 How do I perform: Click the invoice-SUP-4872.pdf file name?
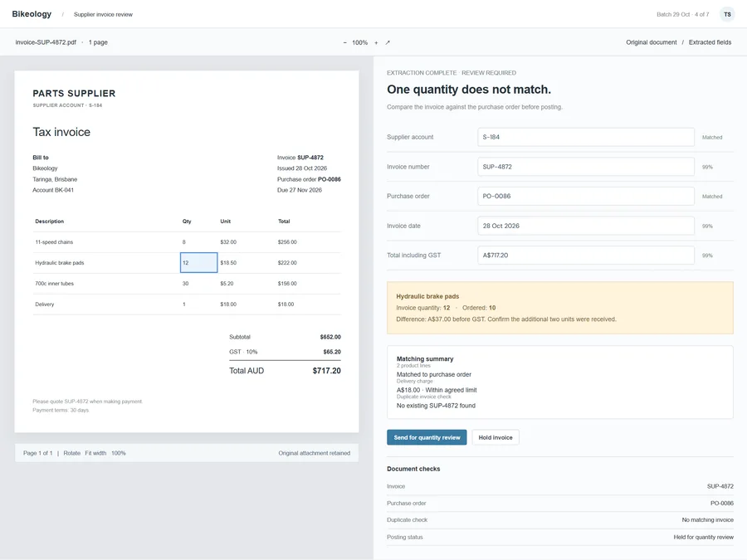(46, 42)
